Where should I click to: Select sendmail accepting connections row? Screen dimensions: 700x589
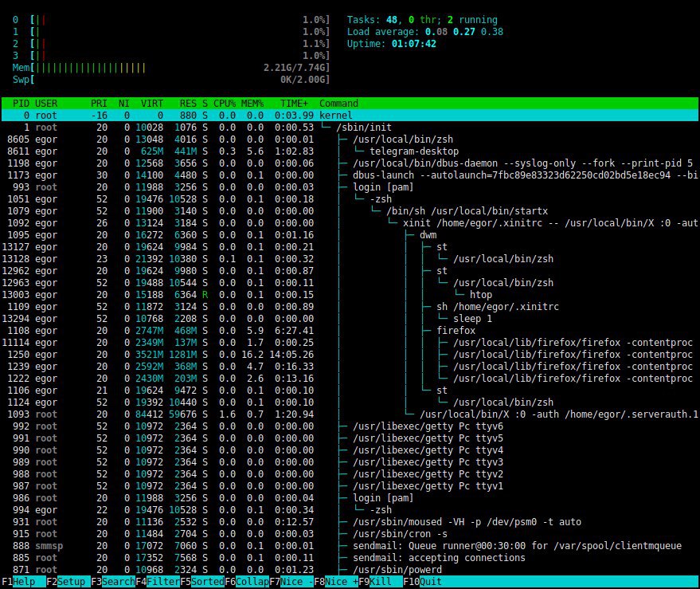[350, 558]
